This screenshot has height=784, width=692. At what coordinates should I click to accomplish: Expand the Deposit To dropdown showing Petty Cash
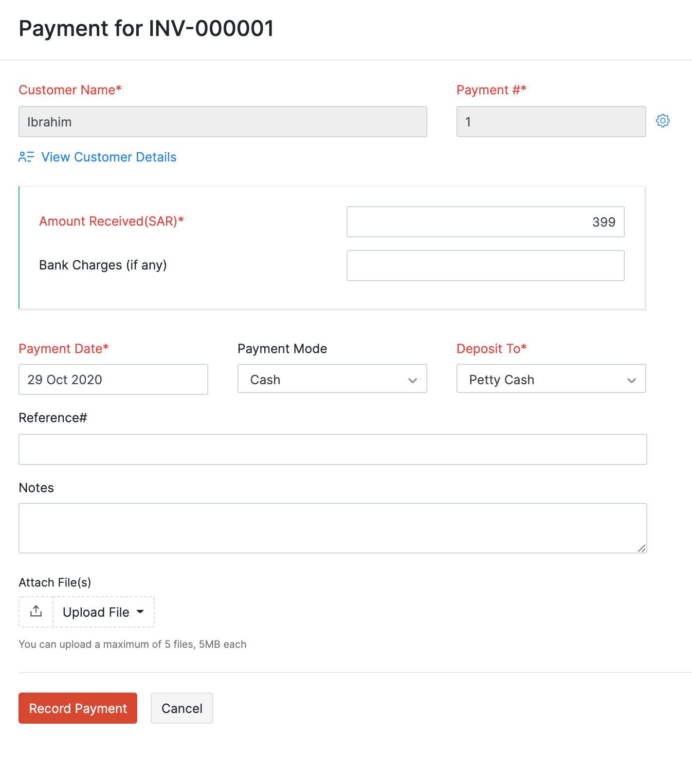click(x=551, y=378)
